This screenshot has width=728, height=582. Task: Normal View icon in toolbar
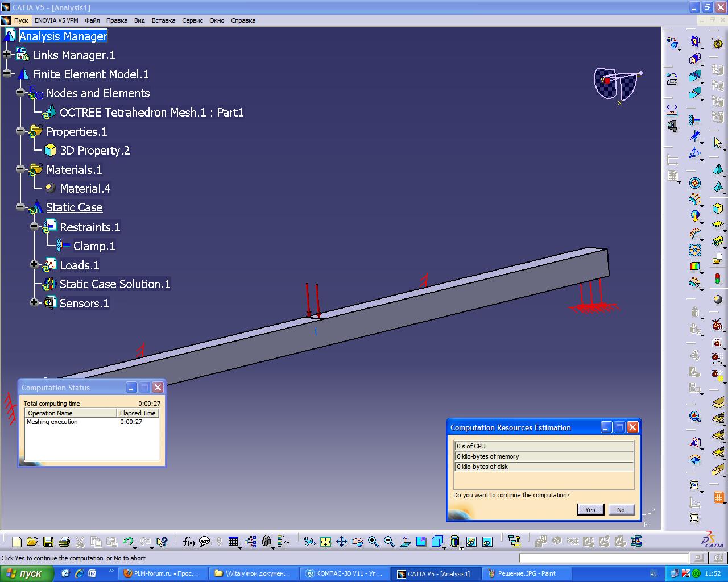(405, 542)
